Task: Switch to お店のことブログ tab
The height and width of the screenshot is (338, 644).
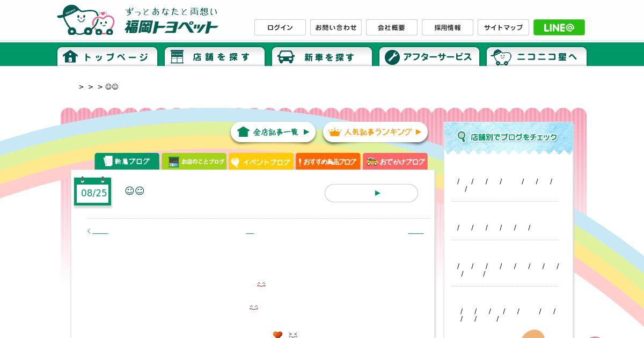Action: tap(194, 161)
